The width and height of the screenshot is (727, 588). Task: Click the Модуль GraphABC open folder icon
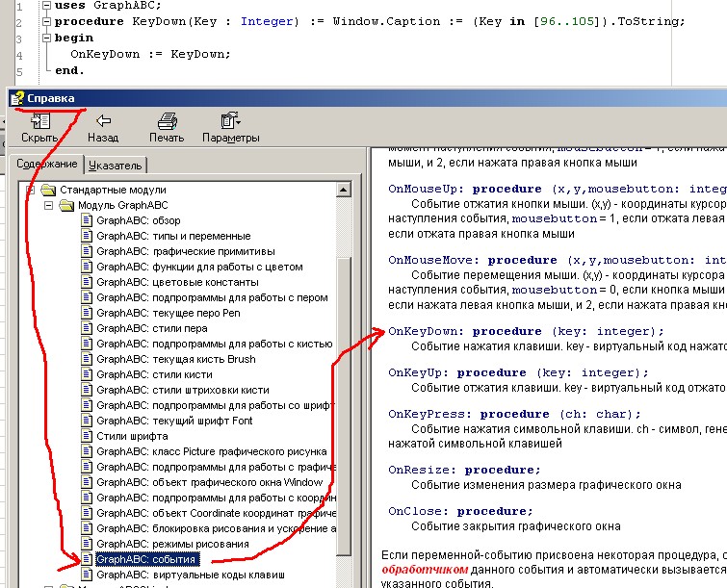coord(66,206)
